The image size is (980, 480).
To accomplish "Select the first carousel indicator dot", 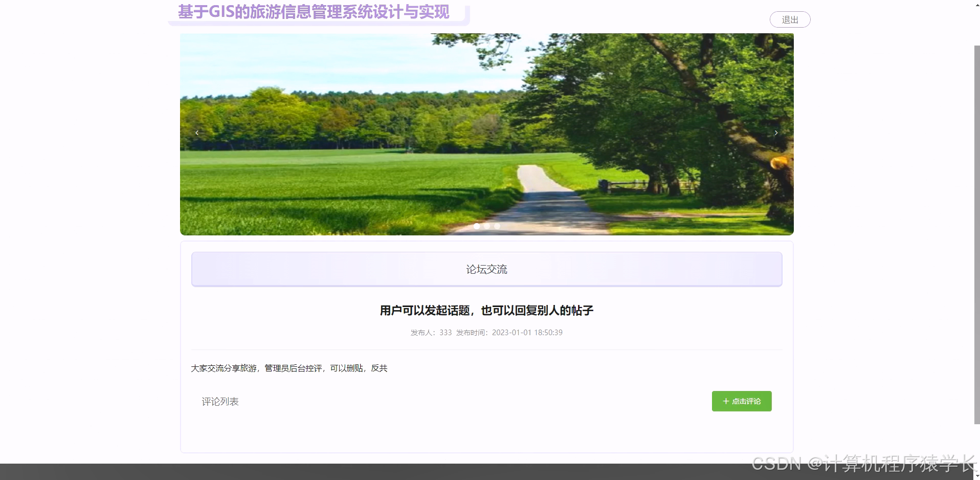I will point(477,226).
